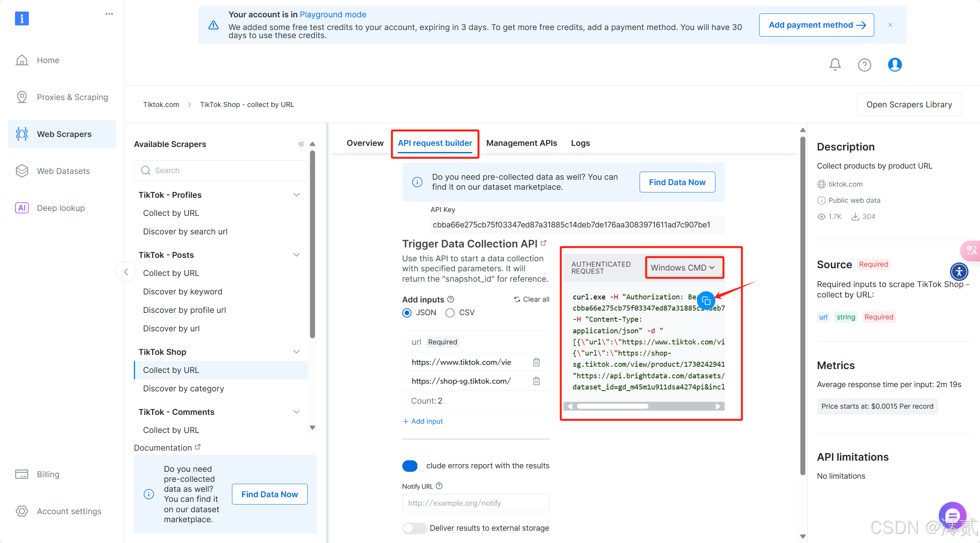Enable deliver results to external storage
The width and height of the screenshot is (980, 543).
point(414,528)
